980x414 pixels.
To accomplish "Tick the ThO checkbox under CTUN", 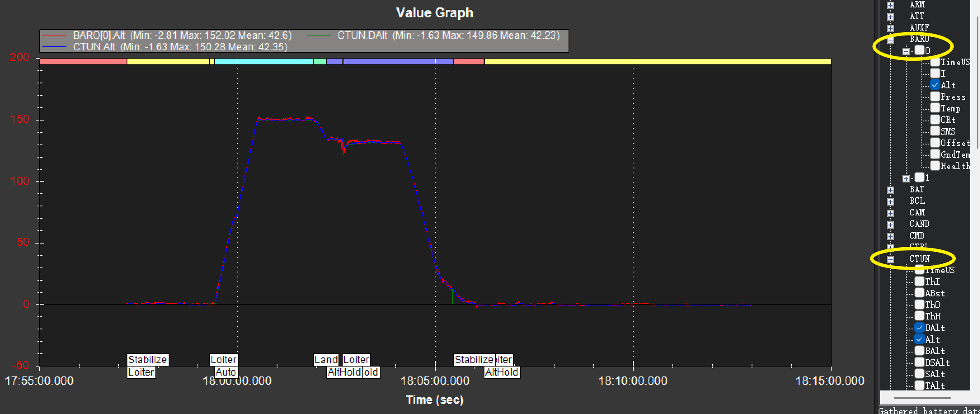I will click(919, 305).
